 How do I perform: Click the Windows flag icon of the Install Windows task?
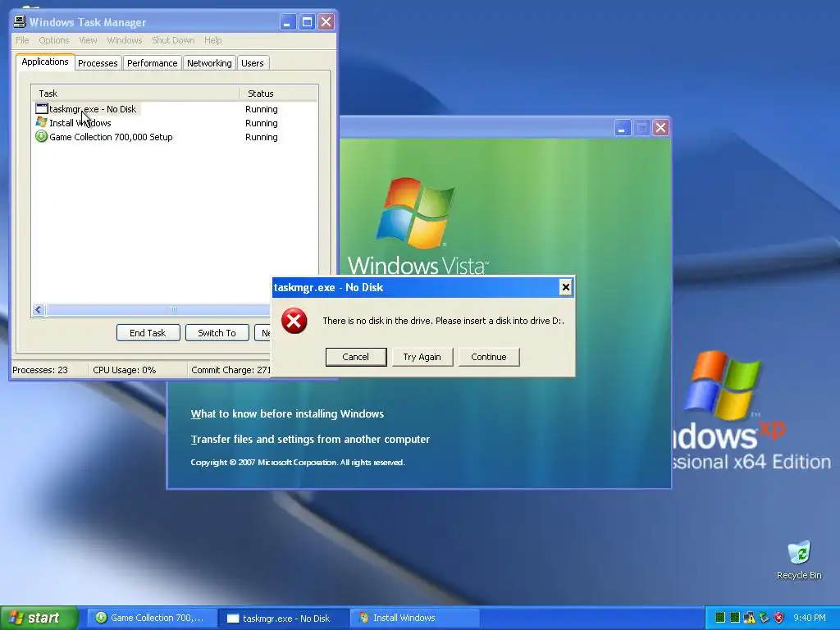41,123
